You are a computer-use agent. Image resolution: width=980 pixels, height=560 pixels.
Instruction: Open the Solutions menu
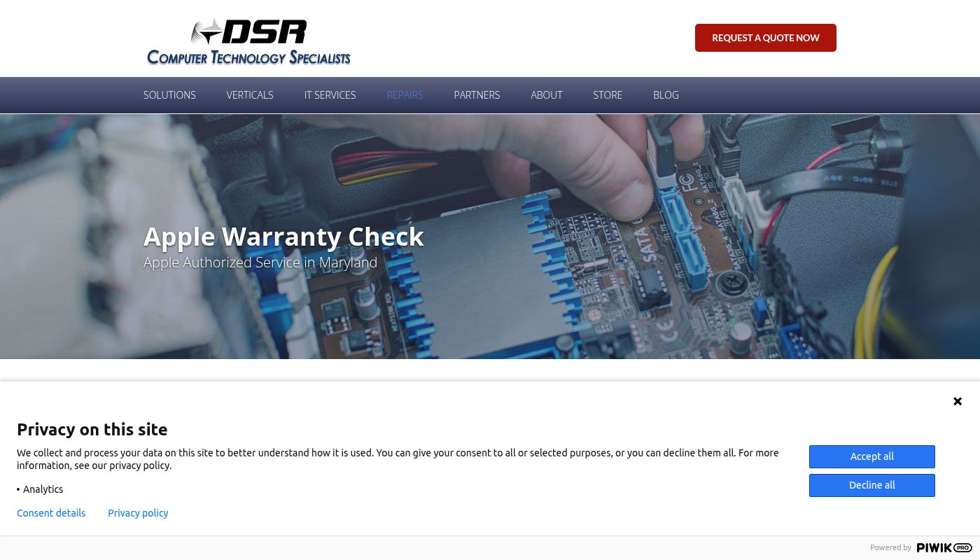(169, 95)
